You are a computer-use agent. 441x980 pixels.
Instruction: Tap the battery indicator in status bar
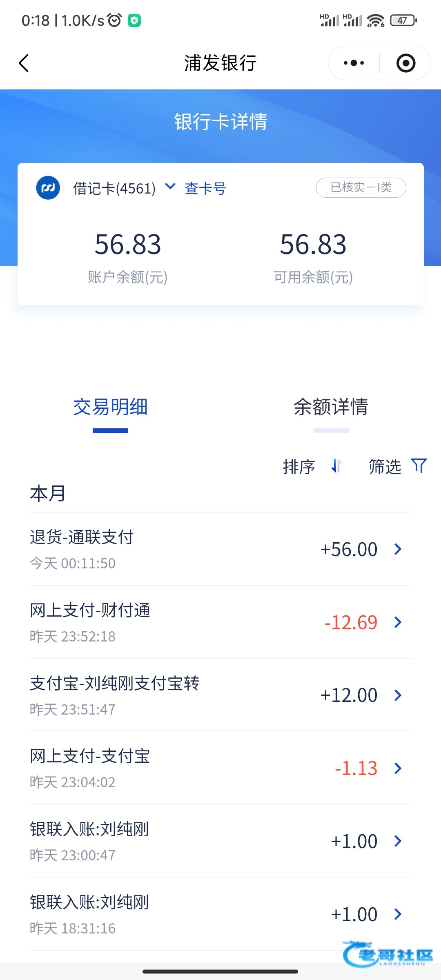[403, 20]
